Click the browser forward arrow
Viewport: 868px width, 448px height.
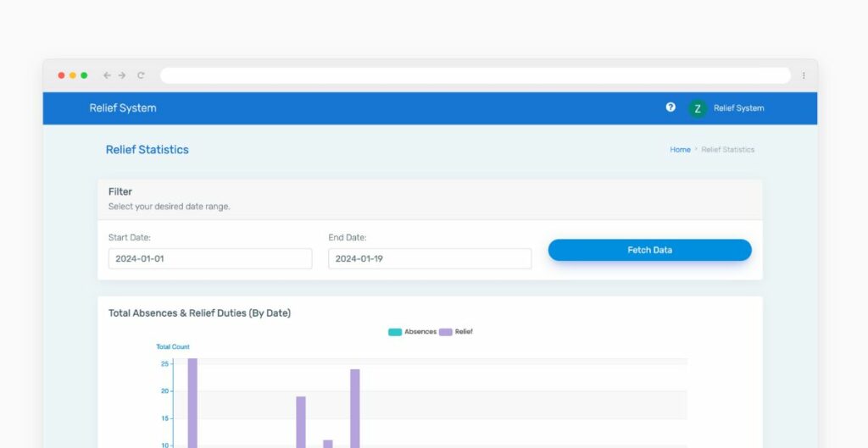click(122, 75)
